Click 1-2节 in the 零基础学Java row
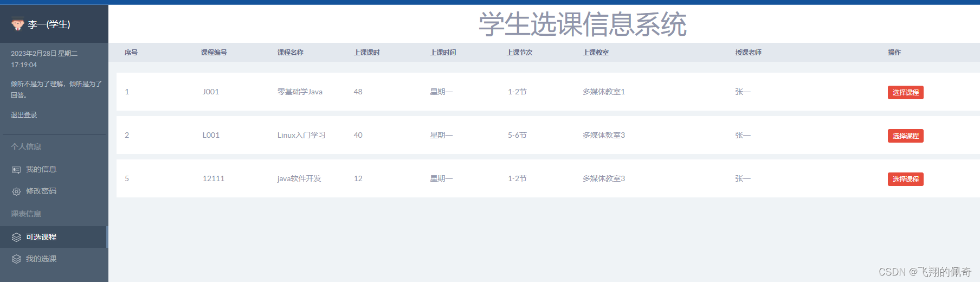Image resolution: width=980 pixels, height=282 pixels. [x=517, y=92]
